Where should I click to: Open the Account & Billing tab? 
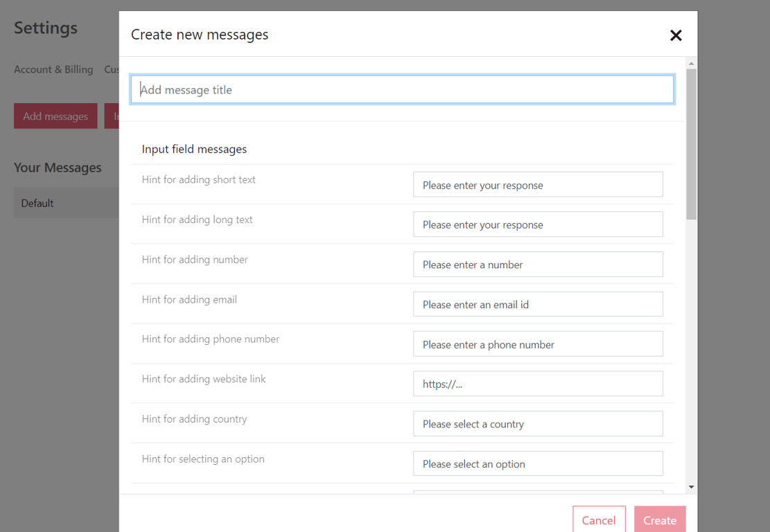(x=53, y=69)
